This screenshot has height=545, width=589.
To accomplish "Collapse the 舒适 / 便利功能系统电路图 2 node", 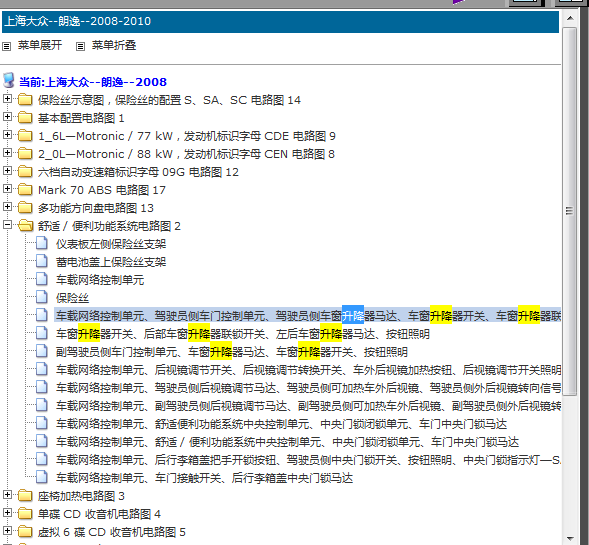I will click(7, 225).
